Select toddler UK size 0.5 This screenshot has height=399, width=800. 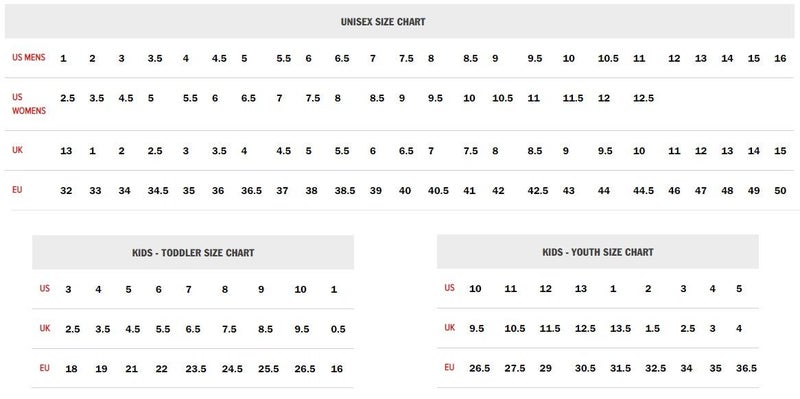click(338, 330)
